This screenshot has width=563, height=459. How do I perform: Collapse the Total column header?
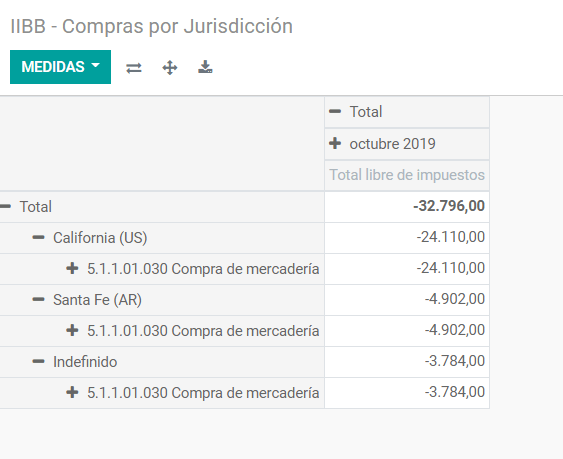coord(407,112)
